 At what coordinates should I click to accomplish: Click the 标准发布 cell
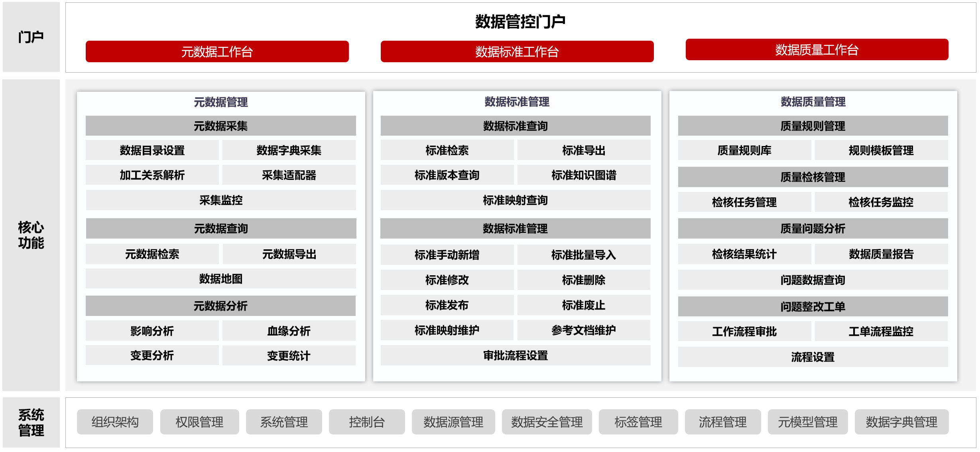tap(447, 305)
